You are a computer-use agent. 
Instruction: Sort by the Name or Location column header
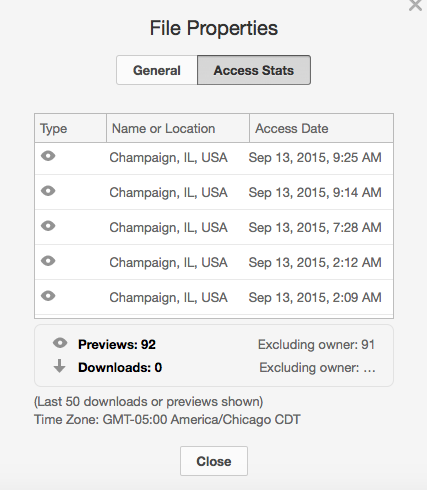178,128
